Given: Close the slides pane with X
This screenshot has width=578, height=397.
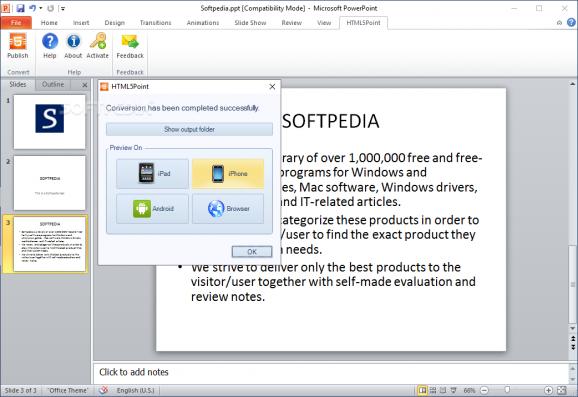Looking at the screenshot, I should coord(85,85).
